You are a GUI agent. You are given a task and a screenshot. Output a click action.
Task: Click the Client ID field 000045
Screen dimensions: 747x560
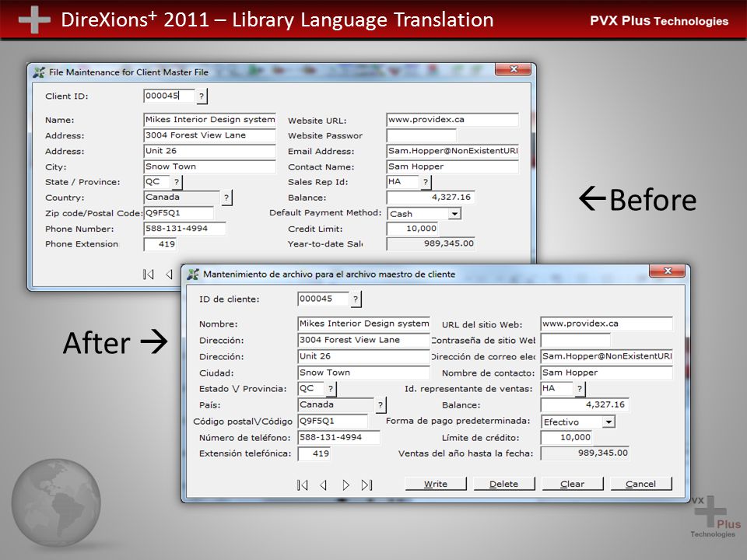pos(169,96)
